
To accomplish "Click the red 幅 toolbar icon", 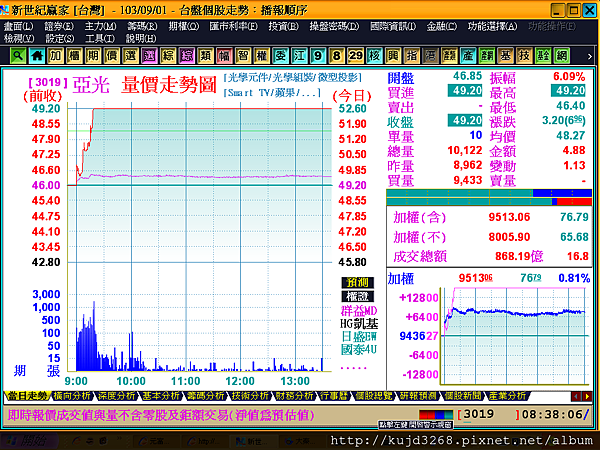I will pos(224,56).
